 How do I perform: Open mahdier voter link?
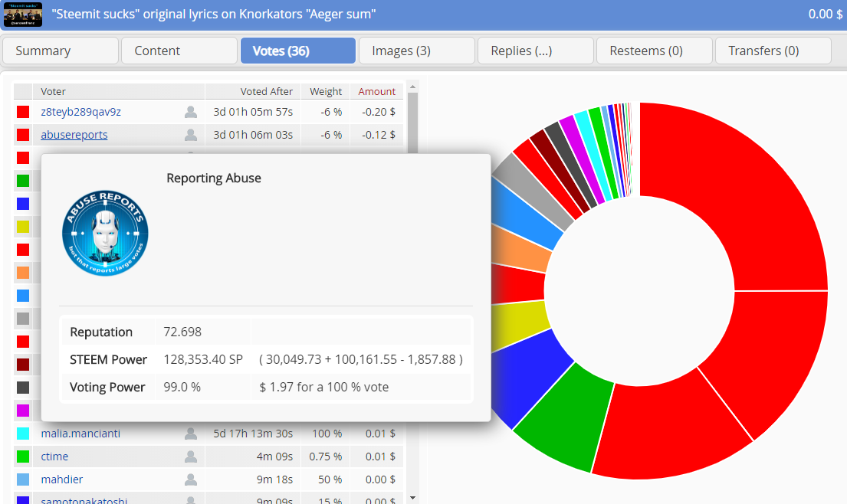[62, 479]
